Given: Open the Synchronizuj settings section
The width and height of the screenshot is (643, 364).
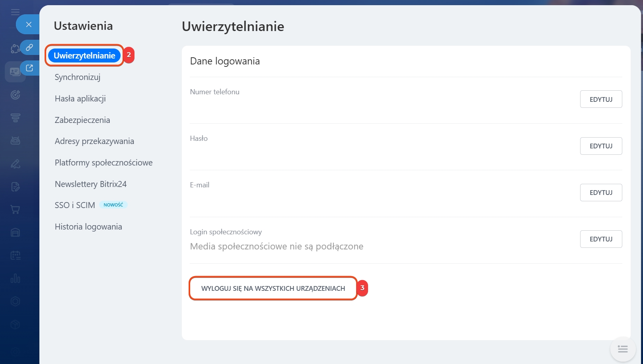Looking at the screenshot, I should pos(78,77).
